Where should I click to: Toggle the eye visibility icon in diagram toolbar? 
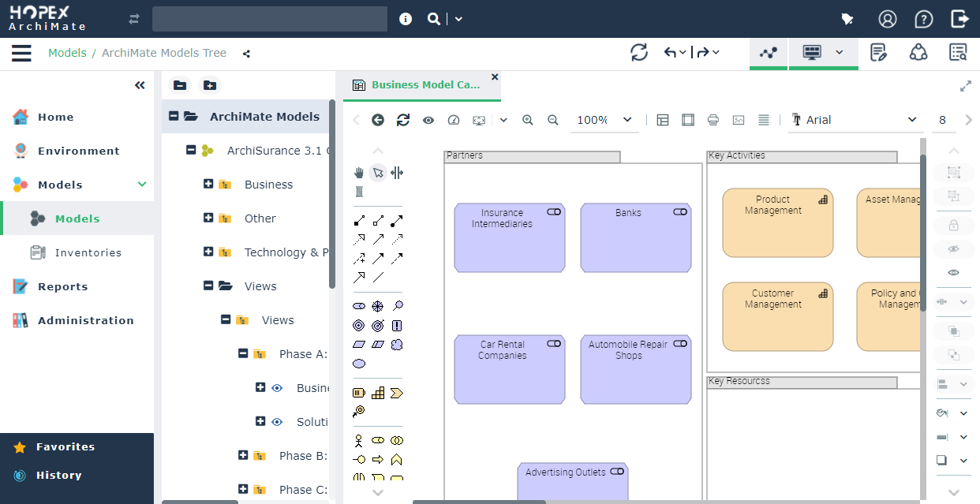click(x=428, y=120)
